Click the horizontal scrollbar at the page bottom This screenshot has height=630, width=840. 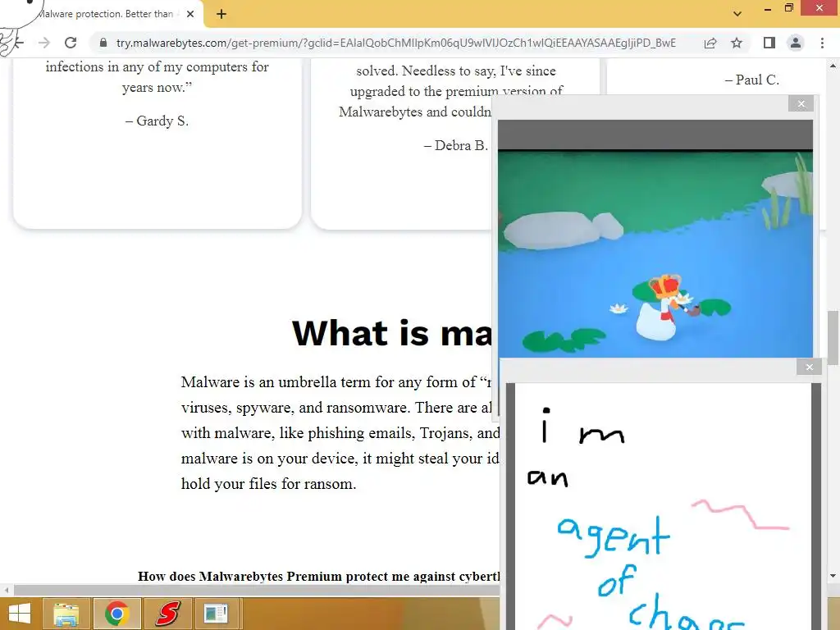257,590
